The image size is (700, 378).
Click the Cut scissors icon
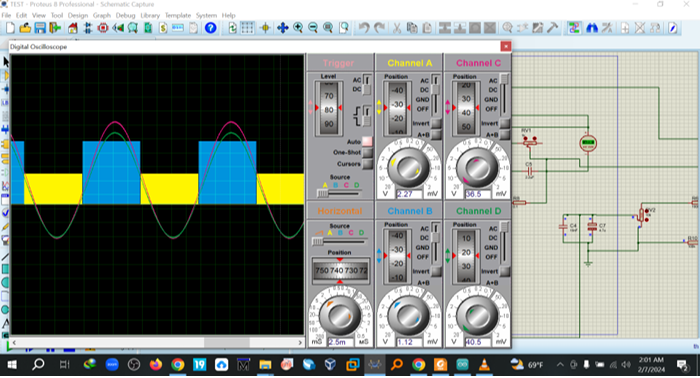(396, 28)
